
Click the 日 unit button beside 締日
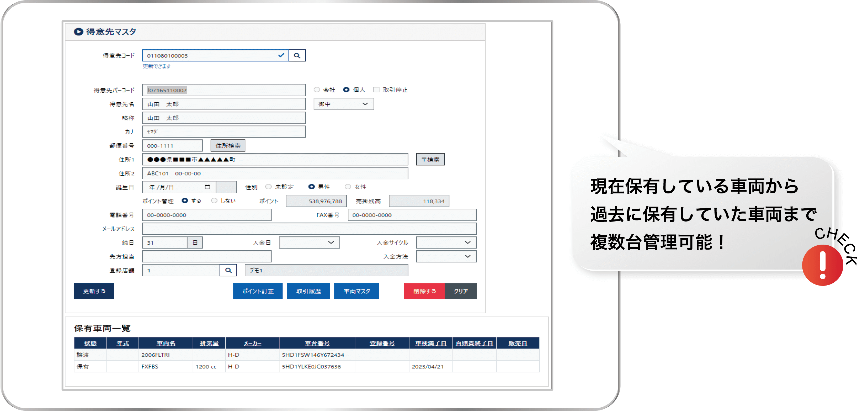tap(195, 243)
